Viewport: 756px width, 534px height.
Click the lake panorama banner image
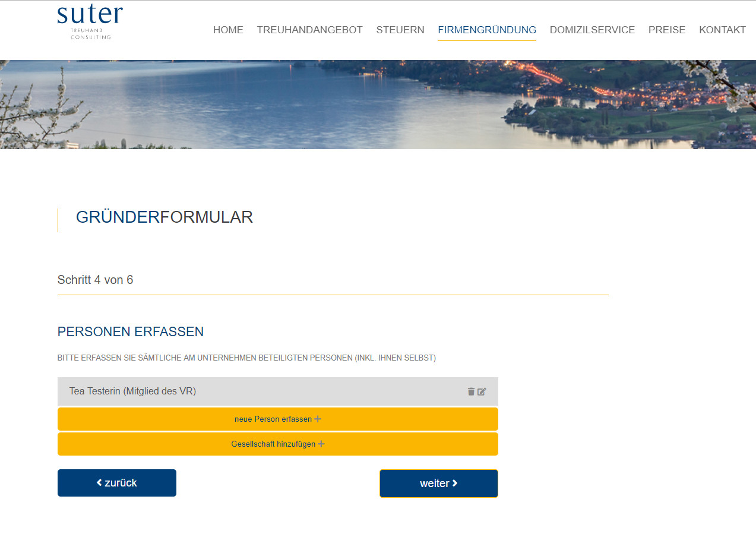[x=378, y=104]
